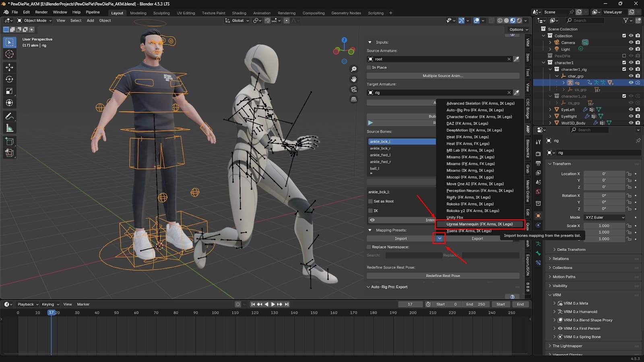
Task: Click the zoom magnifier viewport icon
Action: coord(354,69)
